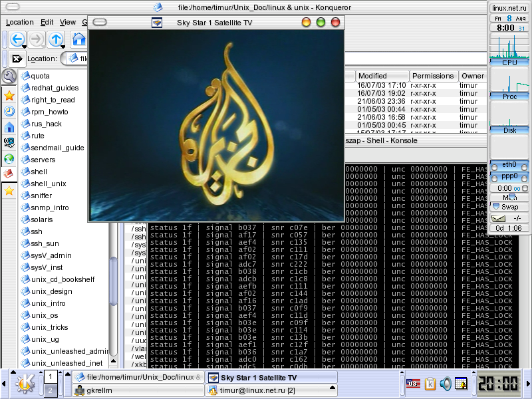Select the unix_cd_bookshelf folder
532x399 pixels.
[x=58, y=279]
